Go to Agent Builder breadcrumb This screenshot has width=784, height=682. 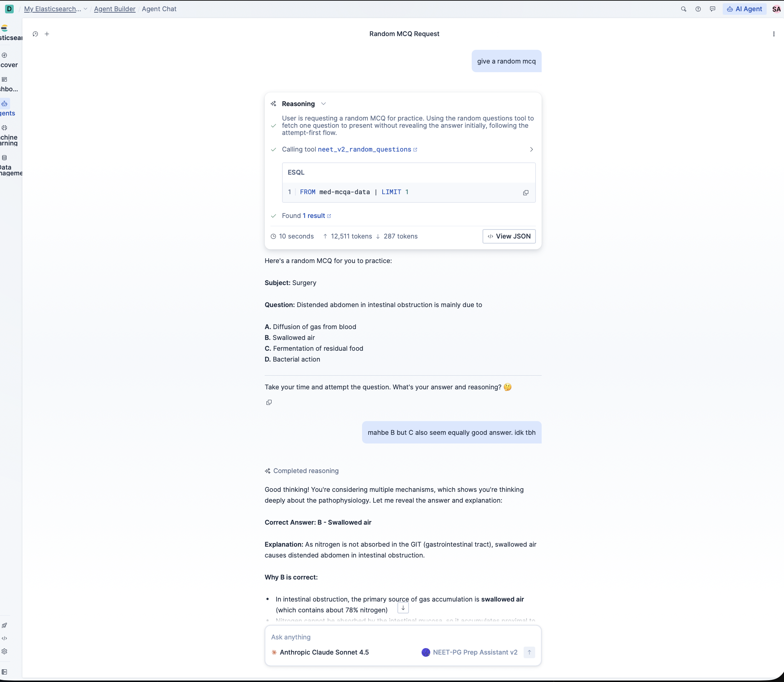tap(115, 9)
